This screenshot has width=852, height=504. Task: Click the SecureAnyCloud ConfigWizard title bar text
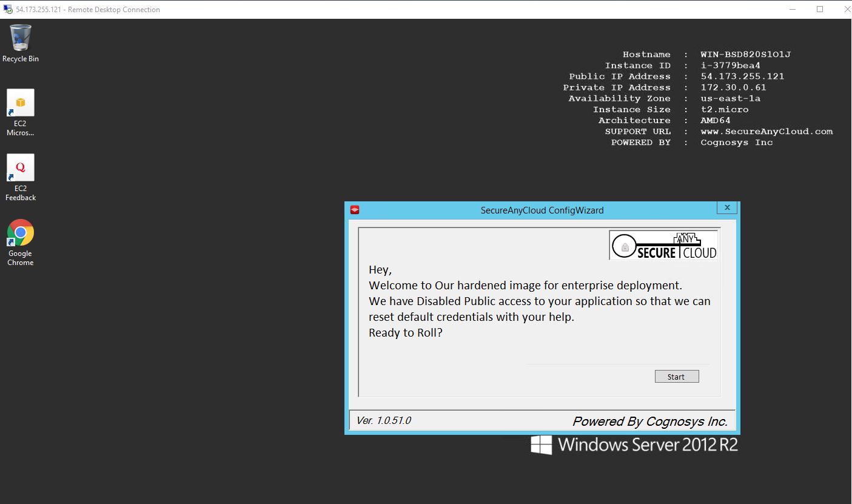click(x=542, y=210)
